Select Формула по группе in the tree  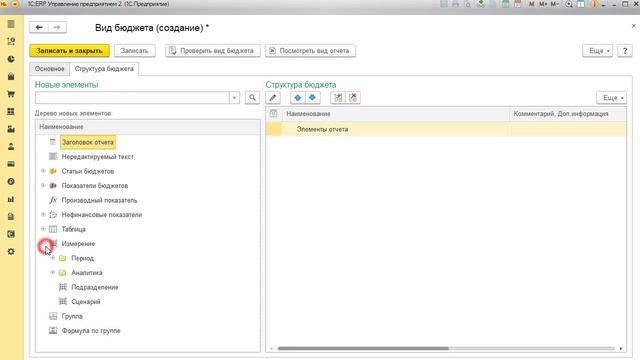pyautogui.click(x=91, y=331)
